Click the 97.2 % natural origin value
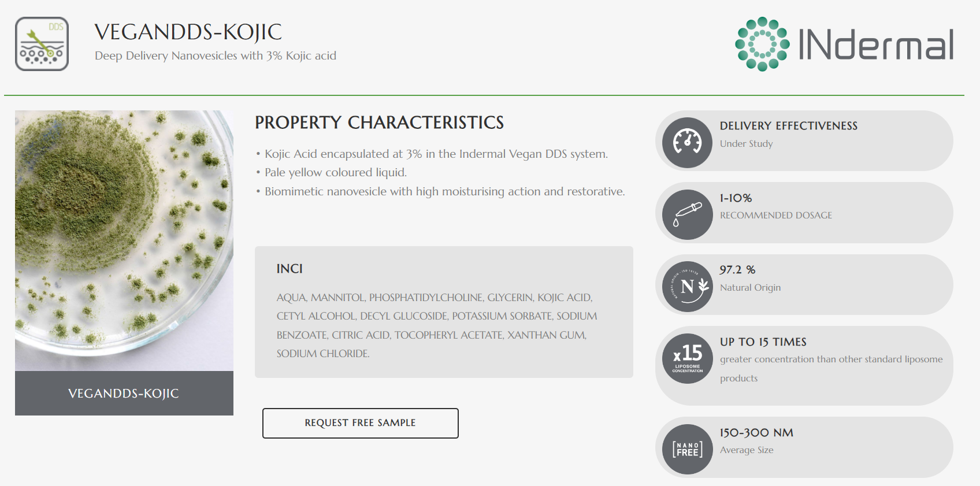Screen dimensions: 980x486 point(737,270)
